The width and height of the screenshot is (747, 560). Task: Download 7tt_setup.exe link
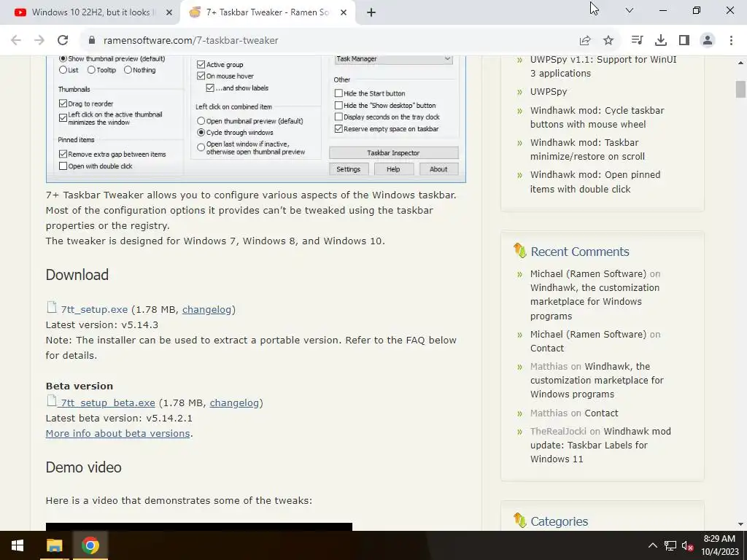pyautogui.click(x=94, y=309)
